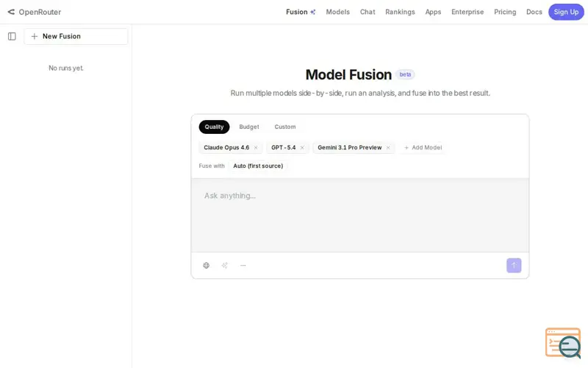588x368 pixels.
Task: Open Rankings page
Action: [400, 12]
